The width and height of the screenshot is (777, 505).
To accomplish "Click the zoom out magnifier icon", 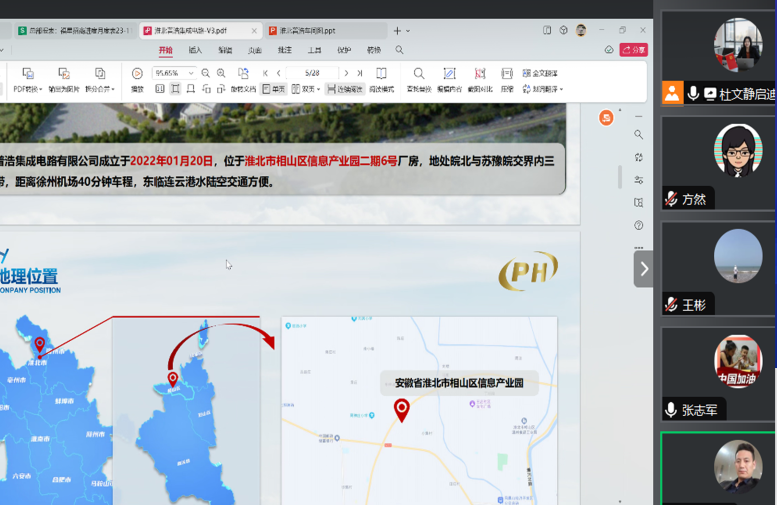I will [x=206, y=73].
